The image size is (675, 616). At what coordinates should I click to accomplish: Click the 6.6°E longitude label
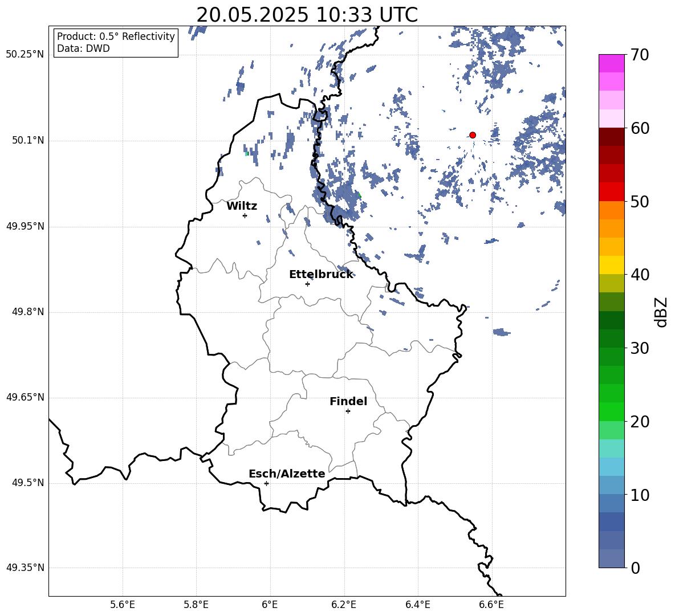click(491, 605)
